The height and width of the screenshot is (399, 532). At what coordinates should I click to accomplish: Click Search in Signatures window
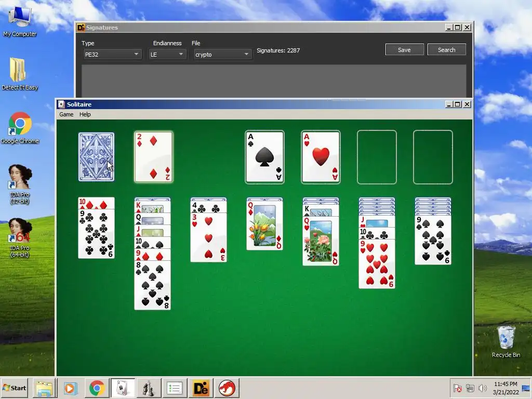(446, 49)
